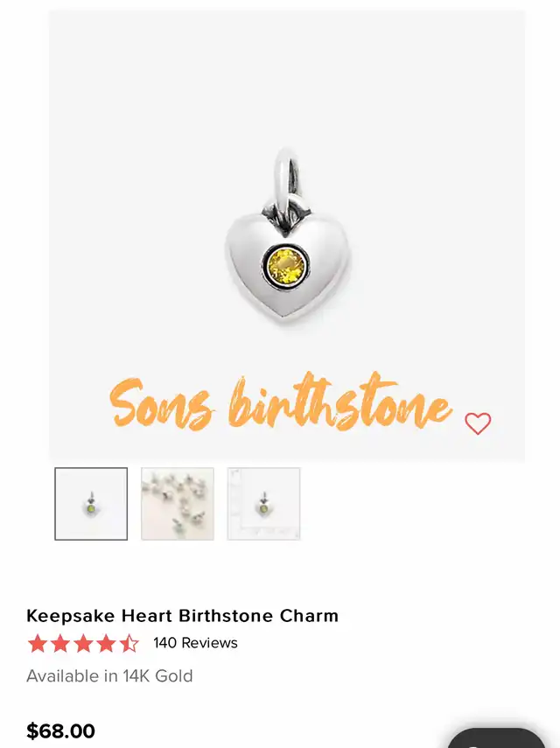Click the number 140 beside the stars
Image resolution: width=560 pixels, height=748 pixels.
[164, 642]
